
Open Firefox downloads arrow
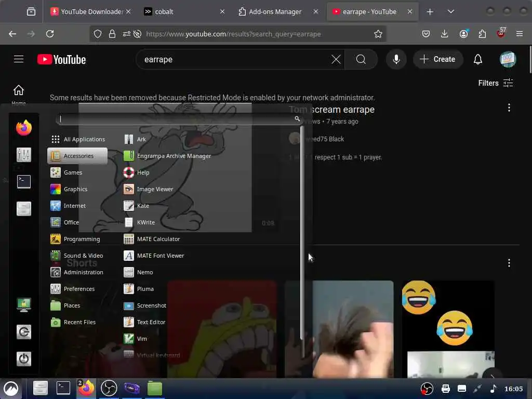pyautogui.click(x=445, y=34)
